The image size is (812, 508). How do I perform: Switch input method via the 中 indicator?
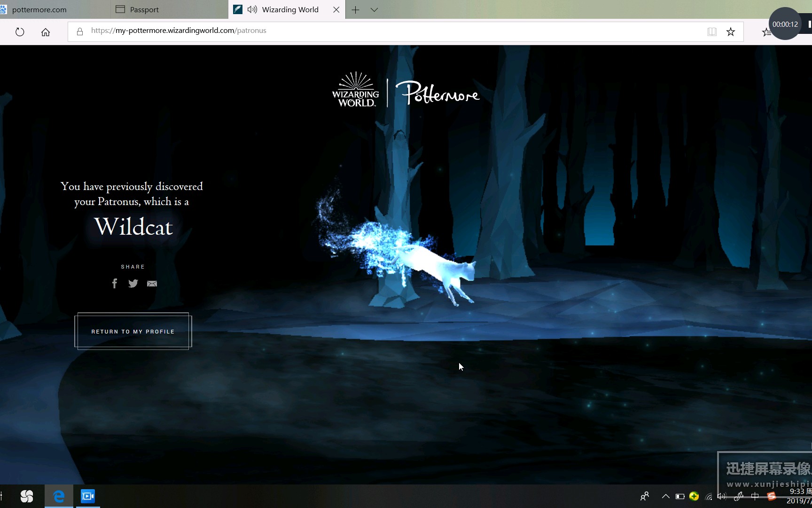[755, 497]
